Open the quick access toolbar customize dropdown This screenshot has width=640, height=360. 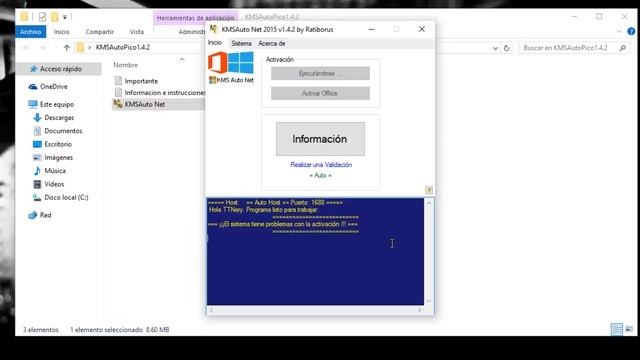click(x=65, y=17)
